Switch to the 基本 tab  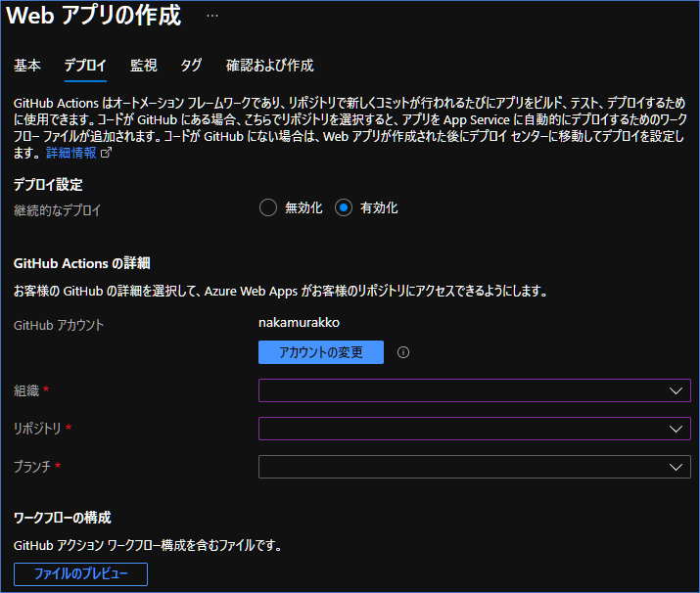tap(27, 66)
